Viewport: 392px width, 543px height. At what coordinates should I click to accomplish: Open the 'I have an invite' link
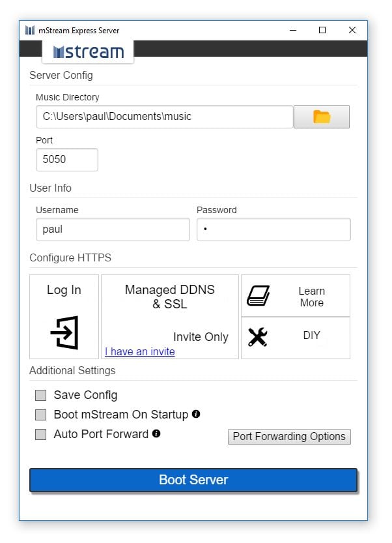click(x=140, y=351)
